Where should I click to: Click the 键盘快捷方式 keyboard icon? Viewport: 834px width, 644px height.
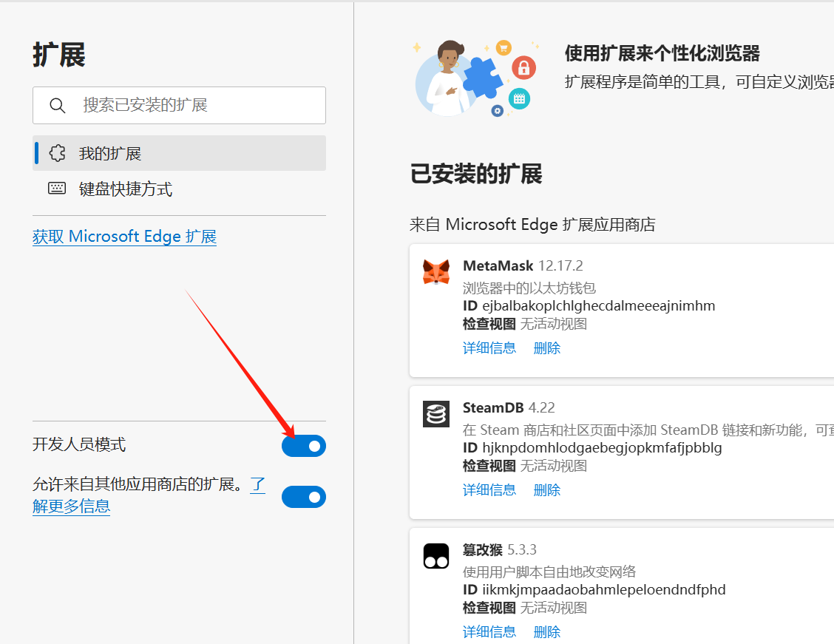(57, 188)
